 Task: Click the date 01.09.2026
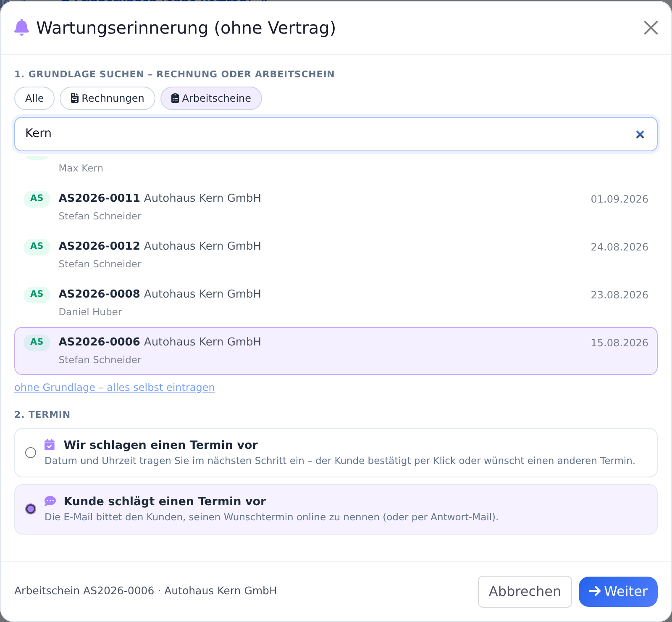(x=619, y=199)
